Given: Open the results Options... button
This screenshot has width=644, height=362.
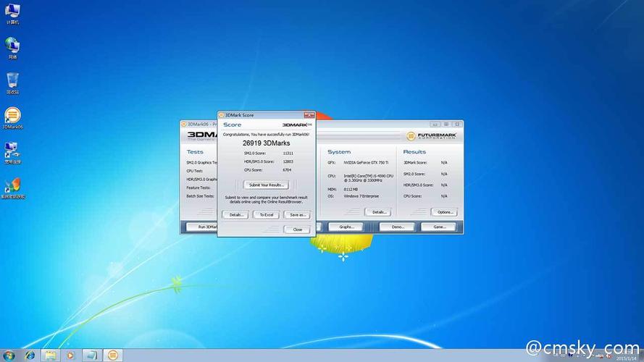Looking at the screenshot, I should coord(444,212).
